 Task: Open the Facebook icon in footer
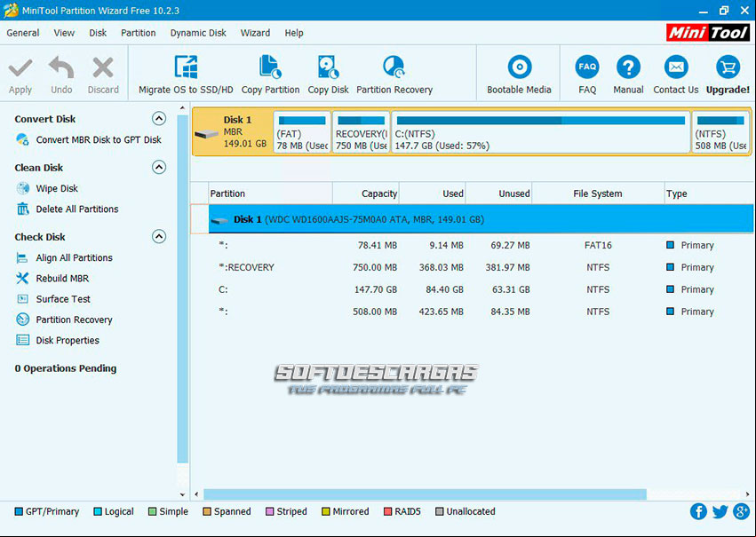(x=698, y=511)
